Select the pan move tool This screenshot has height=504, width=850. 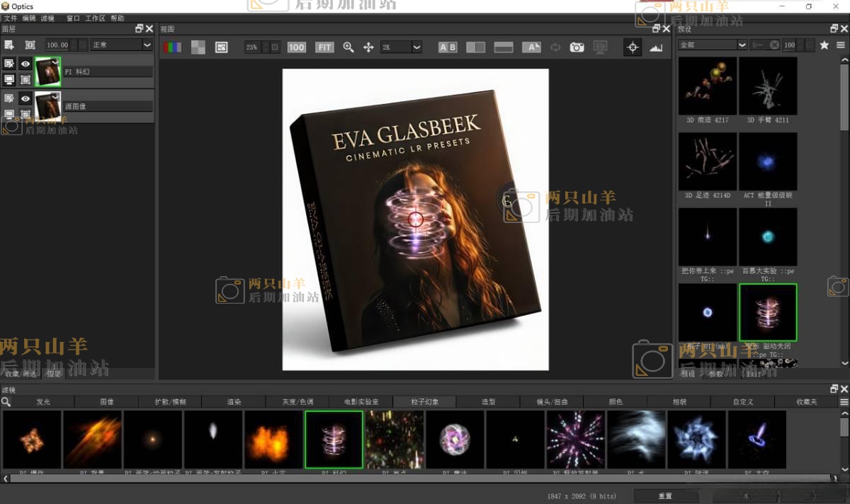(368, 47)
